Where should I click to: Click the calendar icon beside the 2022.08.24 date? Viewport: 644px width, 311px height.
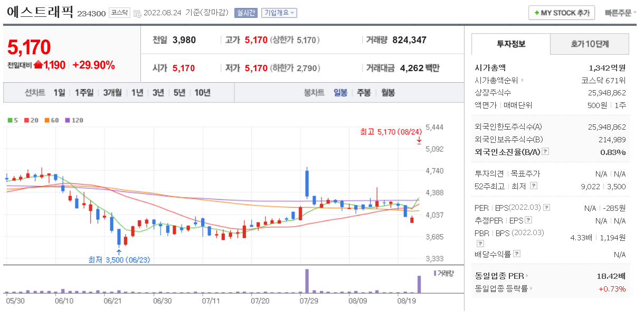point(137,13)
